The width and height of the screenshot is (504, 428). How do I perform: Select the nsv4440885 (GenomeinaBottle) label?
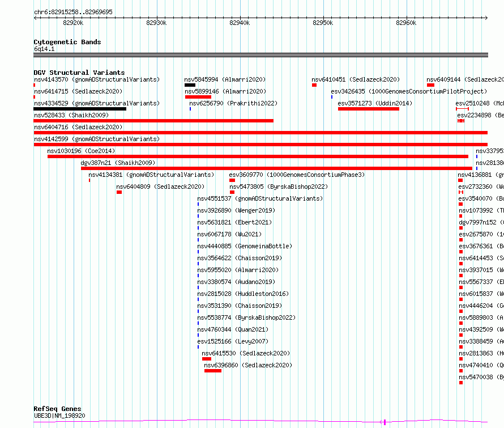point(245,246)
